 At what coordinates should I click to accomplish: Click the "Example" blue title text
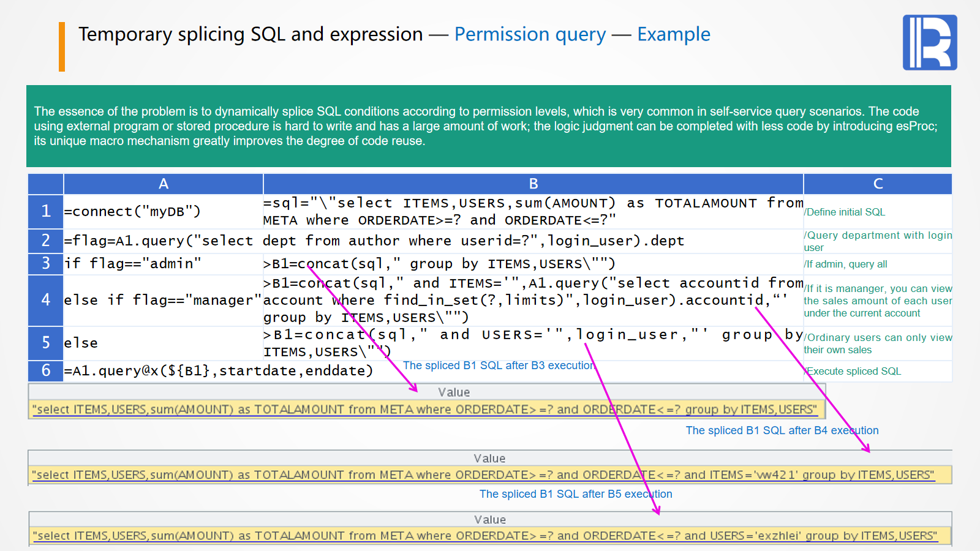(x=673, y=34)
